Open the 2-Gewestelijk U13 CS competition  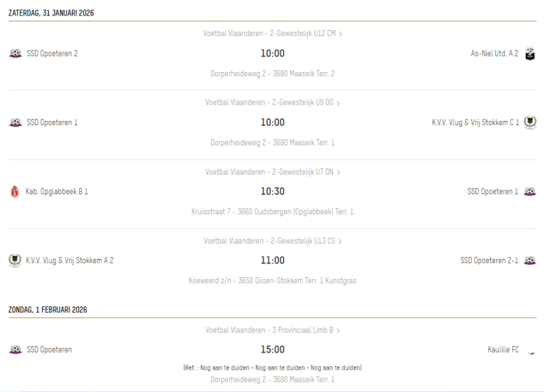coord(272,241)
